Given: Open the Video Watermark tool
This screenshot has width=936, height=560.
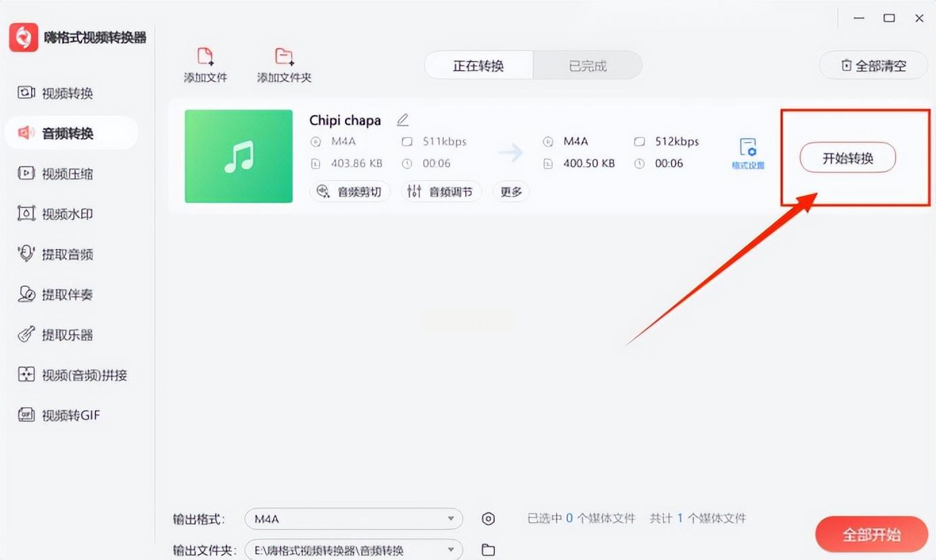Looking at the screenshot, I should pyautogui.click(x=55, y=214).
